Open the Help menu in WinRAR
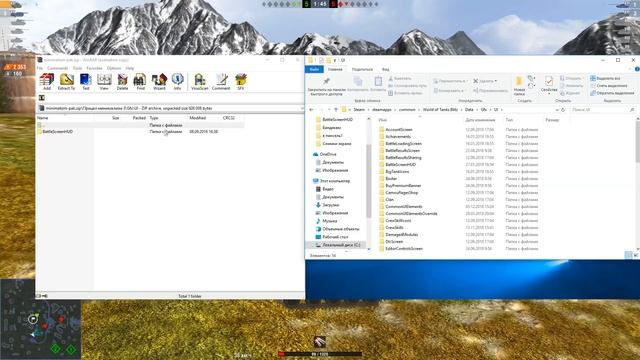 (129, 68)
